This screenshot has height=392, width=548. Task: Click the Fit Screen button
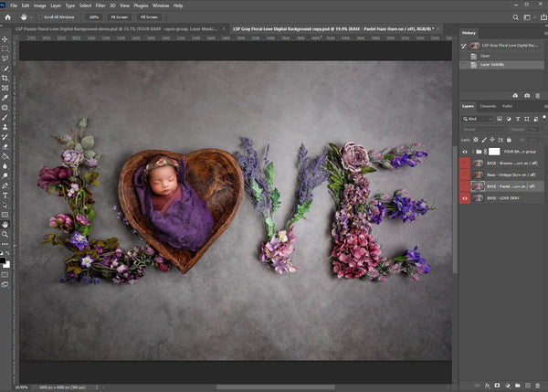[x=121, y=16]
